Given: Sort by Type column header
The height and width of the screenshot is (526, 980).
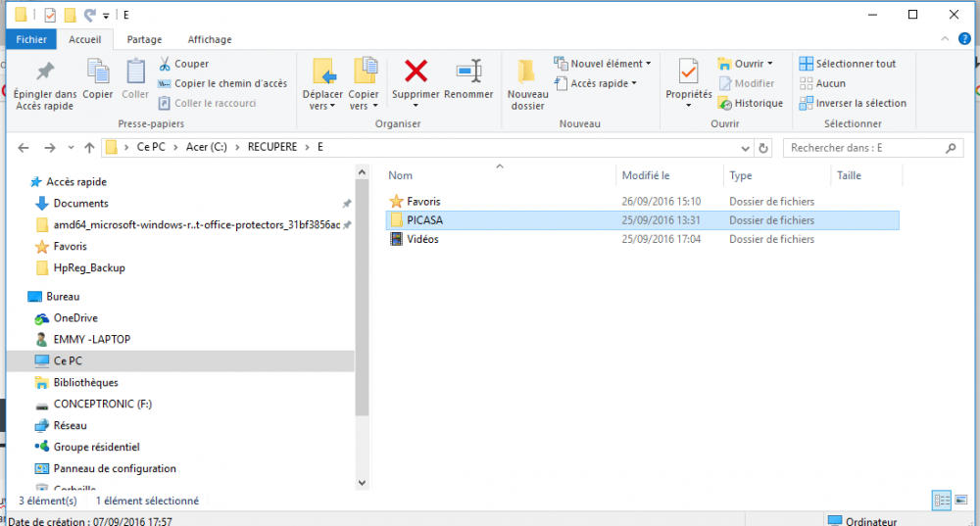Looking at the screenshot, I should 777,175.
